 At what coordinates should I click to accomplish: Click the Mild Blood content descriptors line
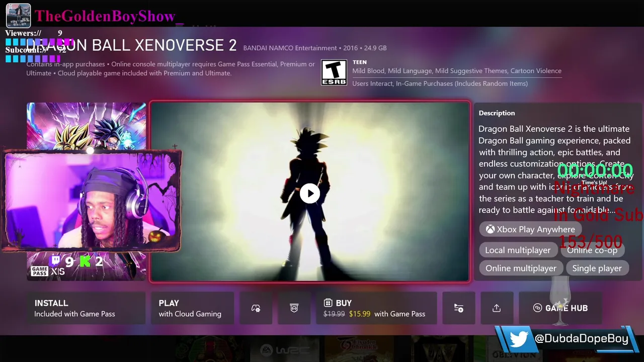457,71
